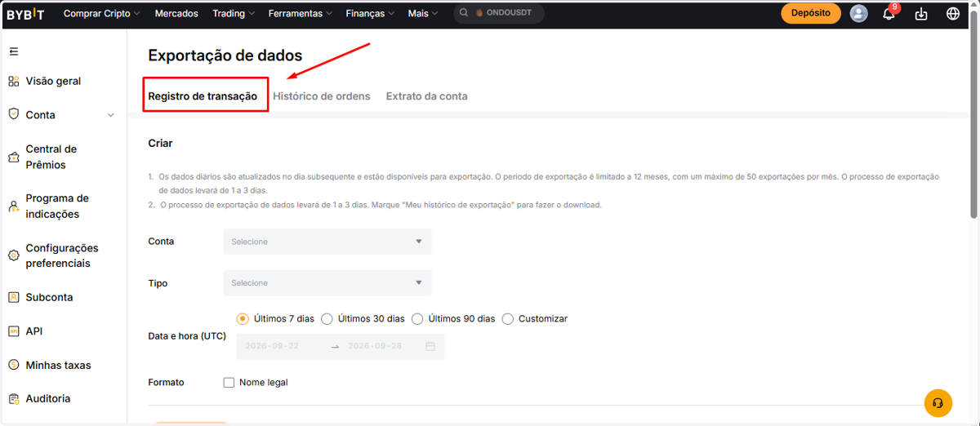980x426 pixels.
Task: Click the Visão geral grid icon
Action: pos(13,81)
